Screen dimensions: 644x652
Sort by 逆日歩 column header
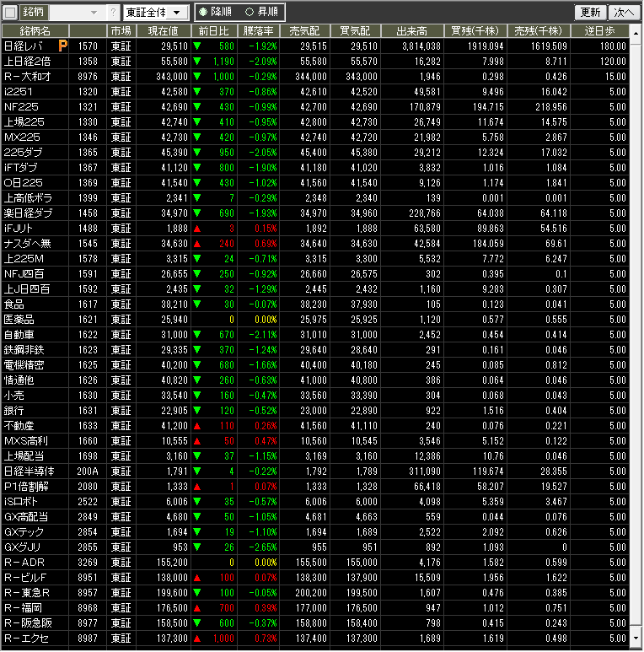pos(600,30)
